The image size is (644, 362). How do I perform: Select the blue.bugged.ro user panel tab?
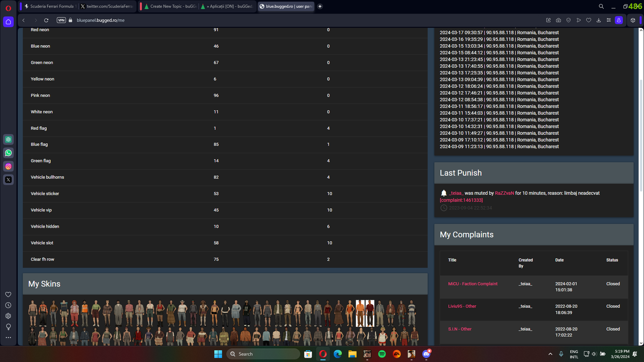[286, 7]
